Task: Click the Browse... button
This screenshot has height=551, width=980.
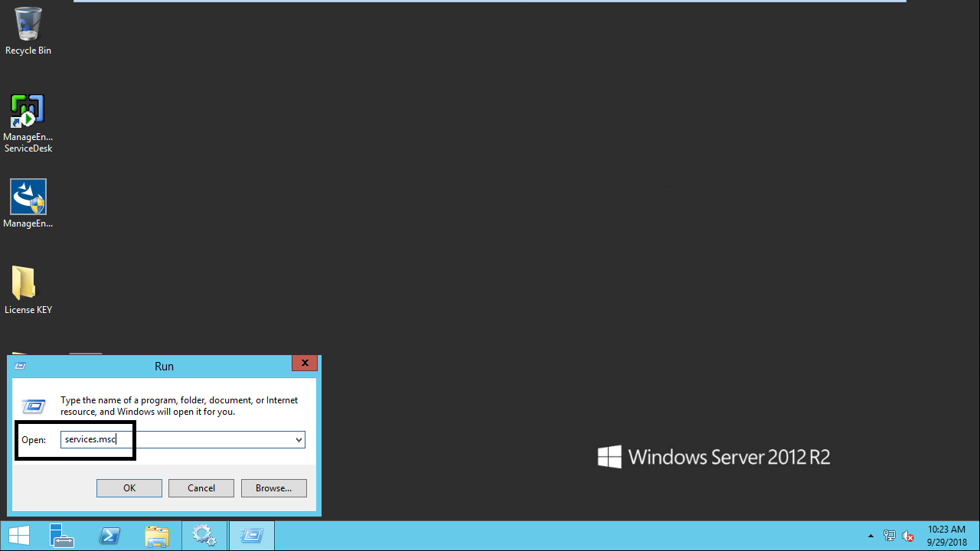Action: pyautogui.click(x=273, y=488)
